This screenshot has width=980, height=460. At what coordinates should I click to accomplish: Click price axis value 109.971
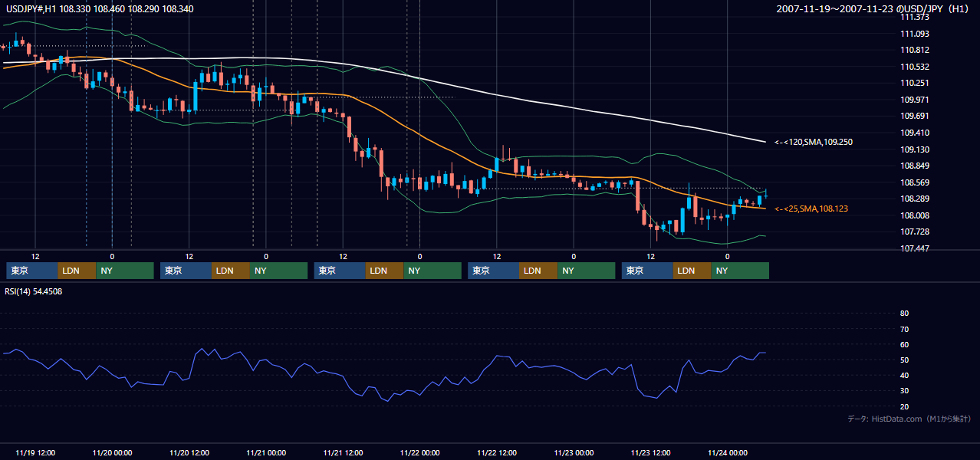(915, 100)
